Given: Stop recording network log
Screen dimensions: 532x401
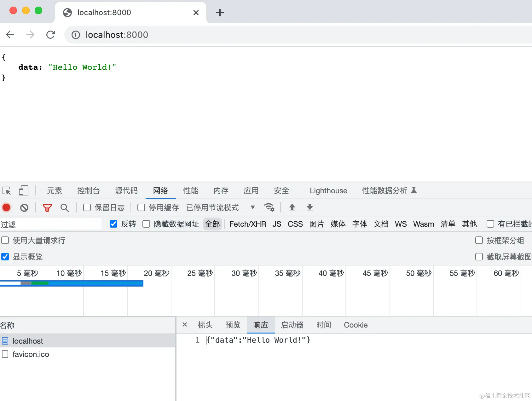Looking at the screenshot, I should tap(6, 207).
